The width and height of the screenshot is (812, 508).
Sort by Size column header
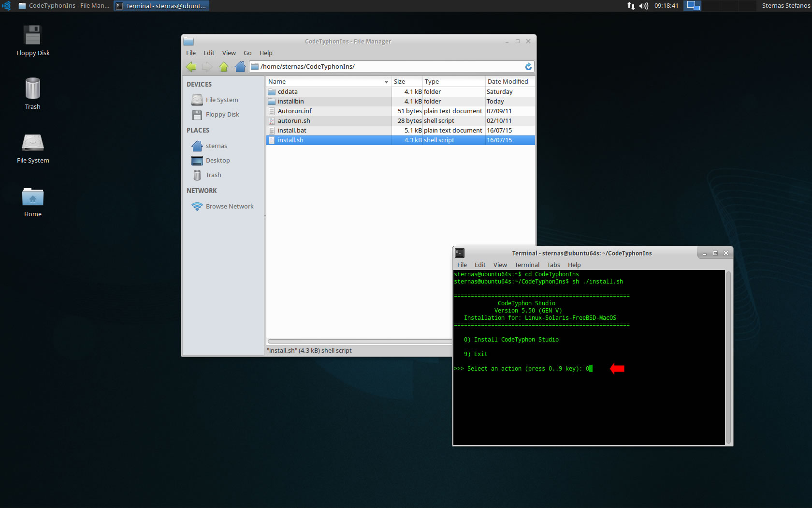407,82
